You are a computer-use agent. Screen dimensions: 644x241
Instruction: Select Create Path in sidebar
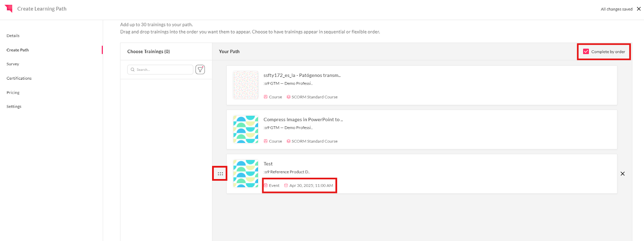click(x=18, y=50)
